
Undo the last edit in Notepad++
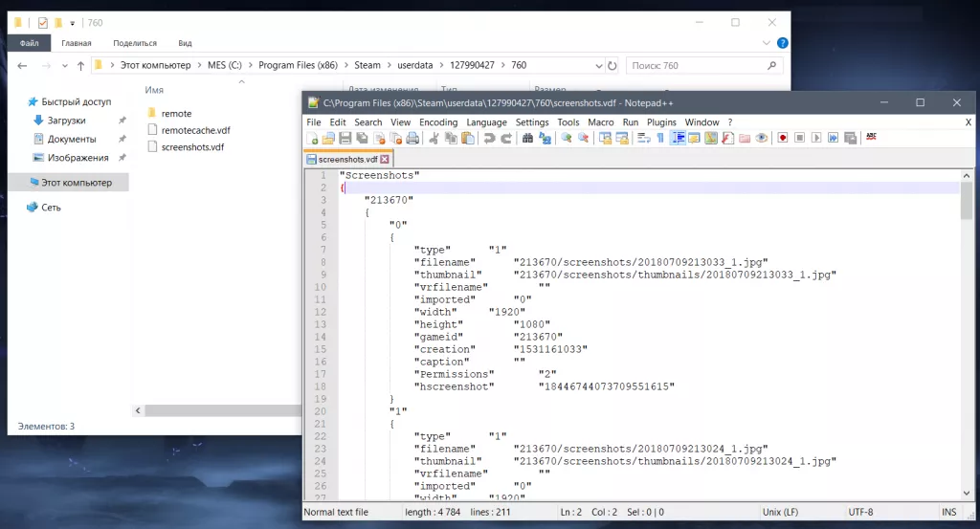tap(489, 139)
